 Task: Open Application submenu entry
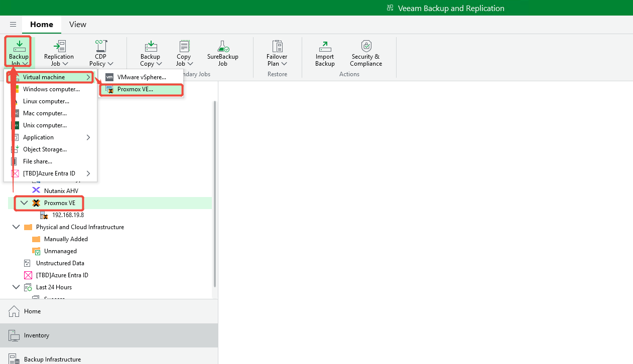50,137
